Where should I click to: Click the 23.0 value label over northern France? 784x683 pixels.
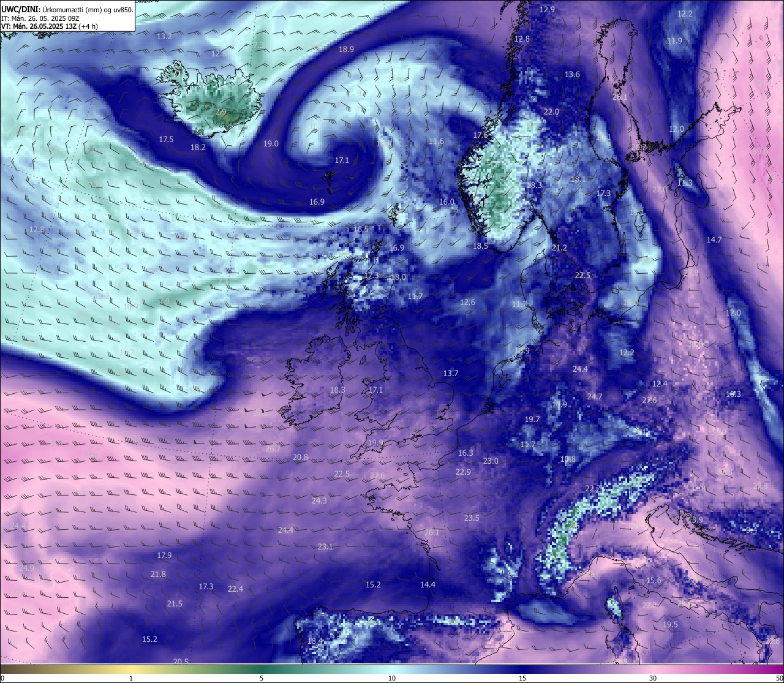491,461
